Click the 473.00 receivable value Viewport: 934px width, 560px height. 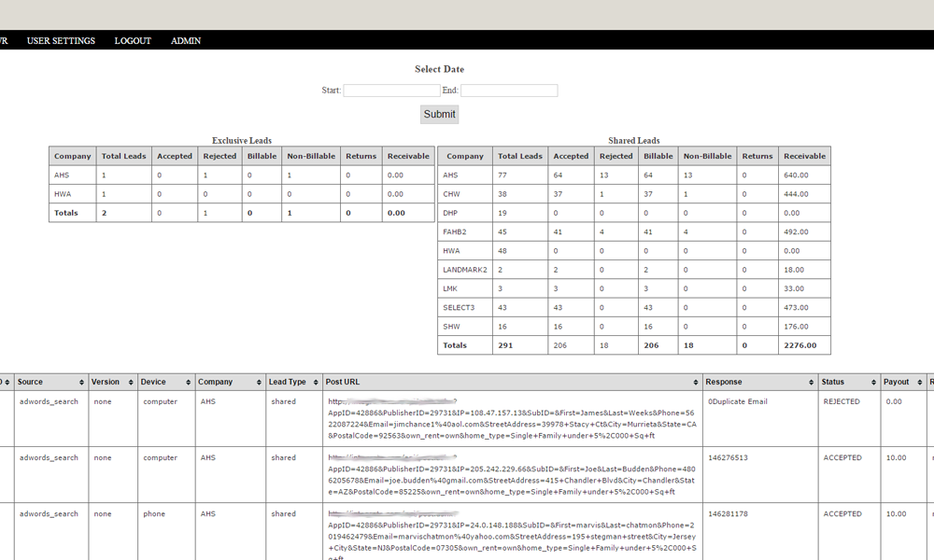click(796, 308)
